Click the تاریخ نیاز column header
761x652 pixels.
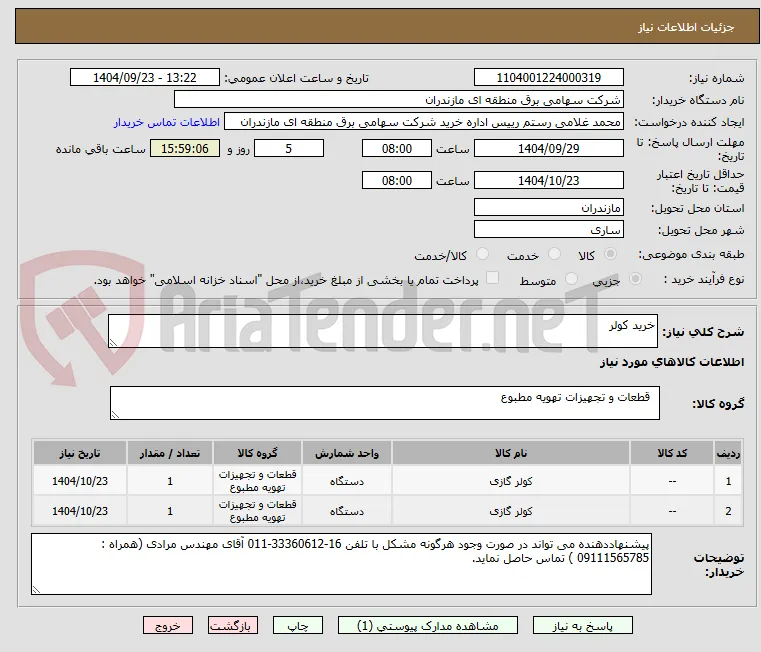click(80, 452)
